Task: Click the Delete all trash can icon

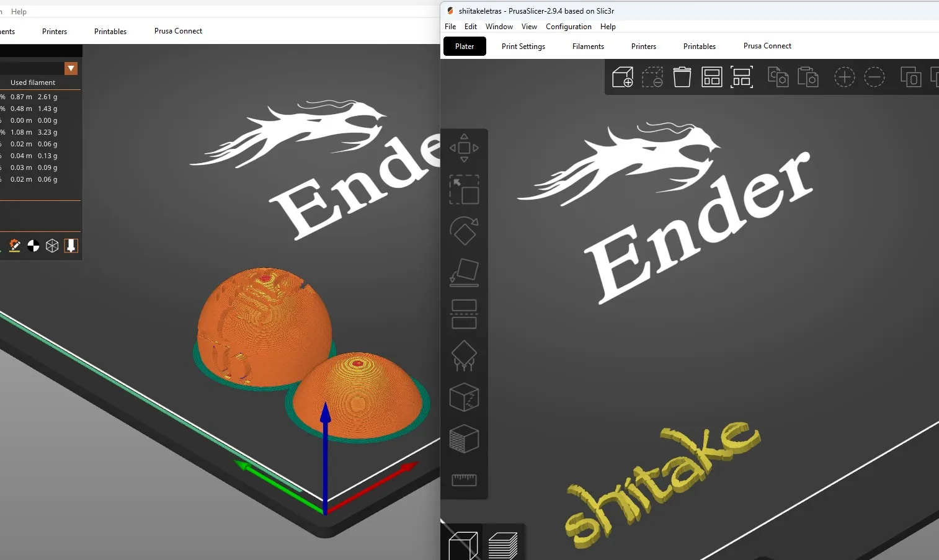Action: click(x=682, y=77)
